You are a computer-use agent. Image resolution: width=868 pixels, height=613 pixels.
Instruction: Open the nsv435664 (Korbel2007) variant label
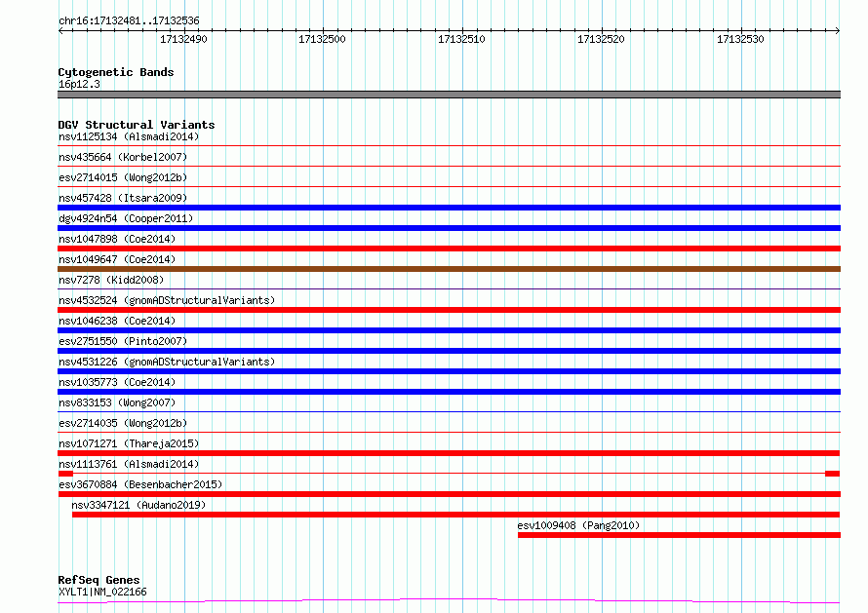pyautogui.click(x=123, y=157)
